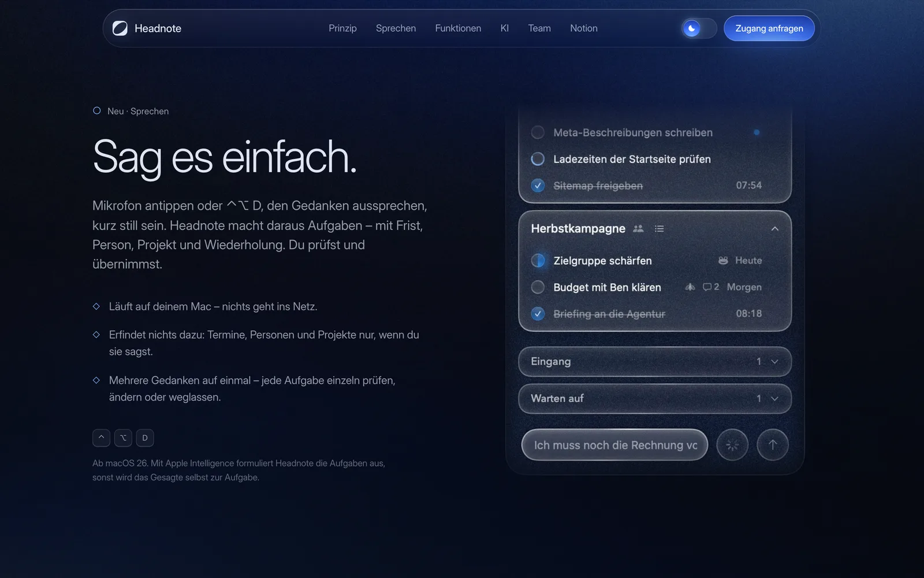Screen dimensions: 924x578
Task: Submit with the arrow-up send button
Action: 773,445
